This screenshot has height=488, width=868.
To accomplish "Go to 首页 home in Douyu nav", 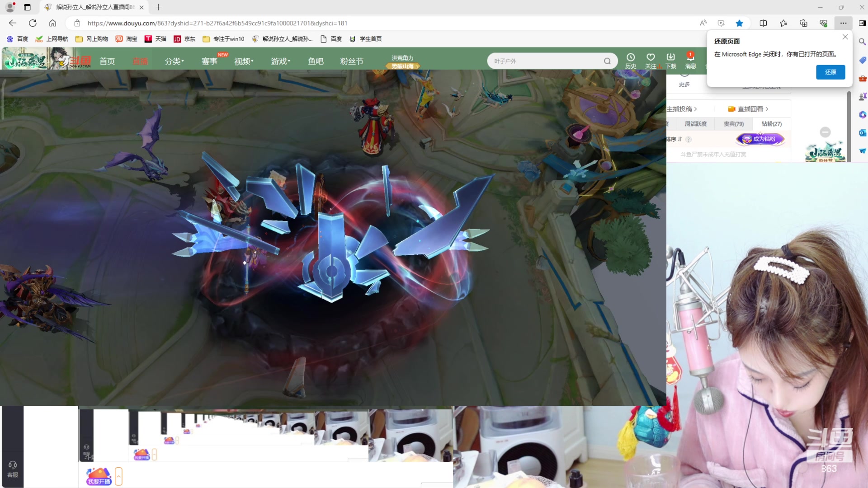I will click(107, 61).
